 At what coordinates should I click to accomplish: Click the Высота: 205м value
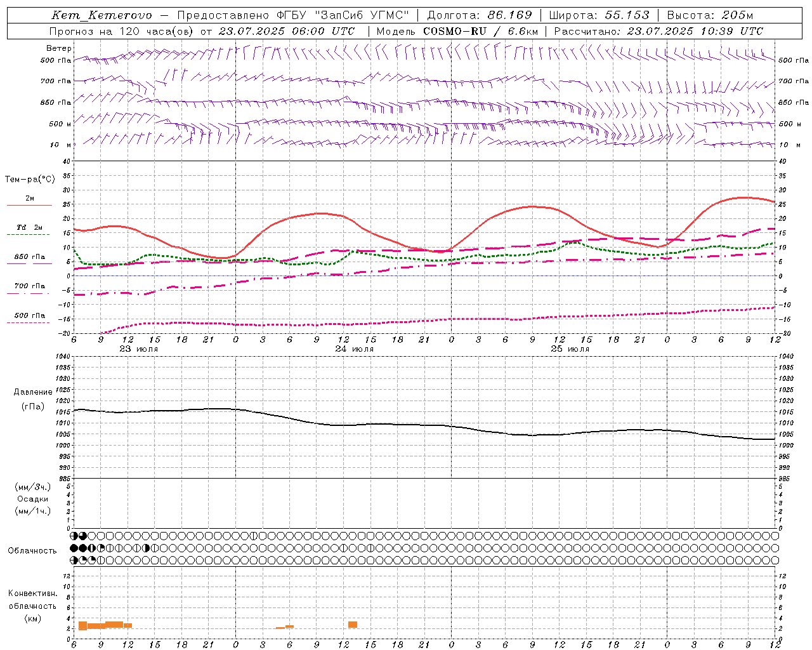coord(710,16)
